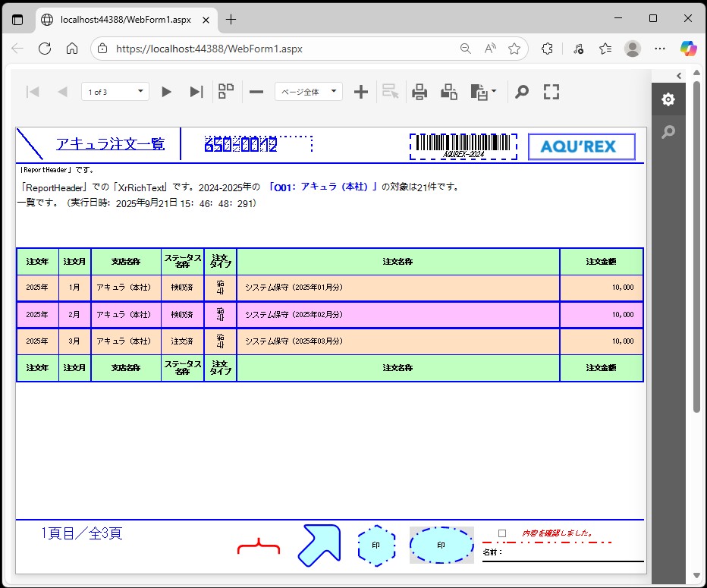The image size is (707, 588).
Task: Collapse the right side panel chevron
Action: 679,75
